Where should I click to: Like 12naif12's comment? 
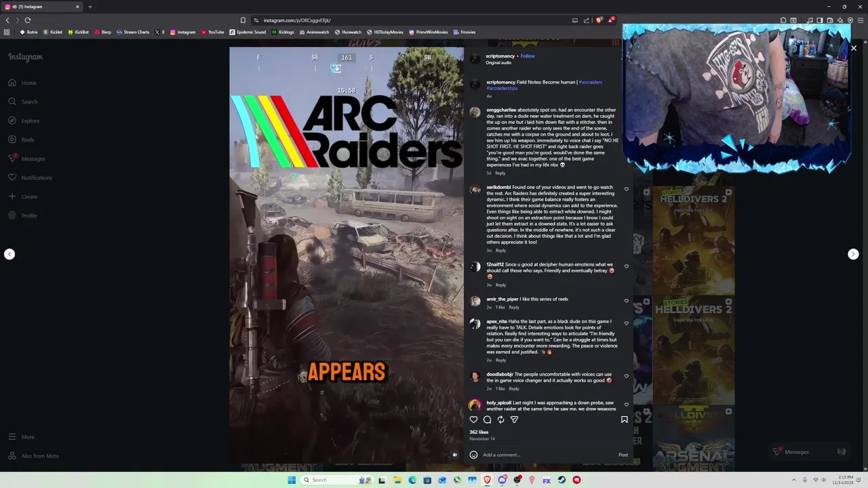tap(627, 266)
